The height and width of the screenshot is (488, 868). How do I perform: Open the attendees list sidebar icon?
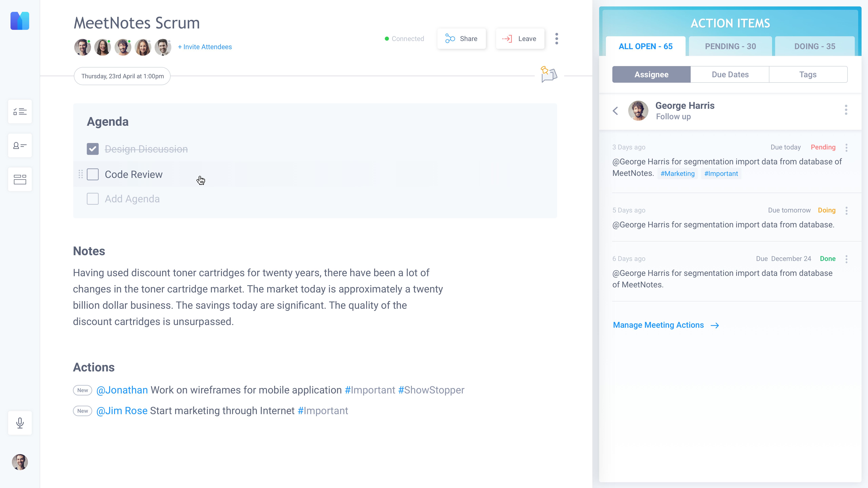(x=20, y=146)
